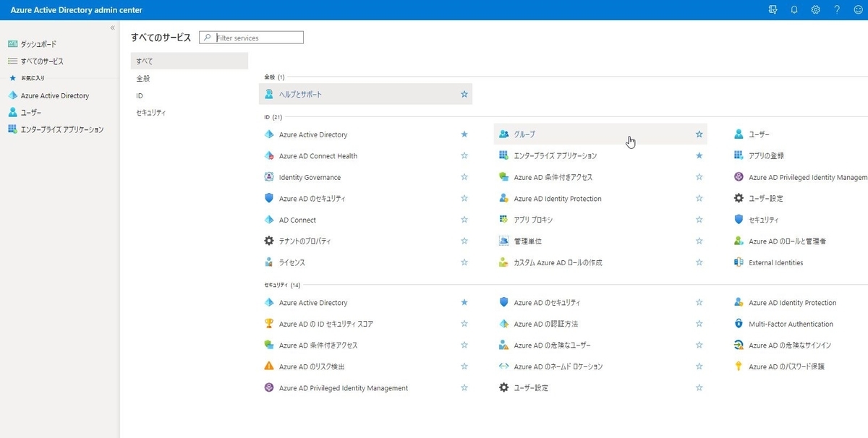
Task: Open the help question mark icon
Action: point(837,10)
